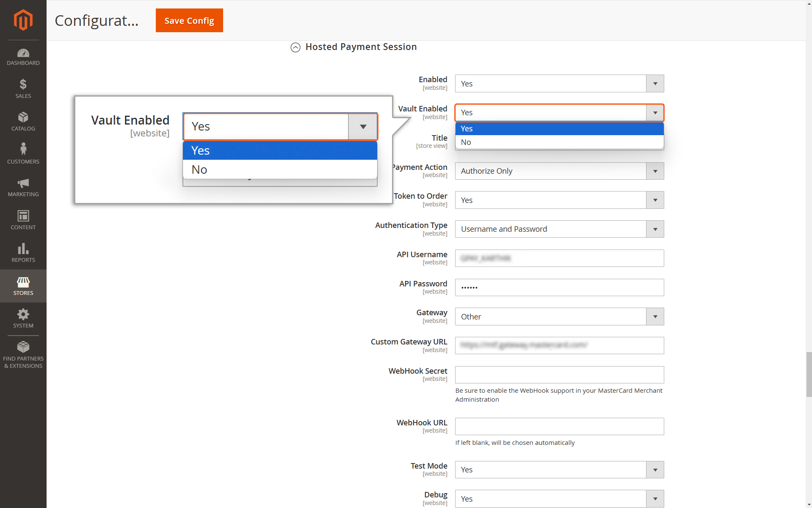
Task: Open the Marketing menu
Action: point(23,187)
